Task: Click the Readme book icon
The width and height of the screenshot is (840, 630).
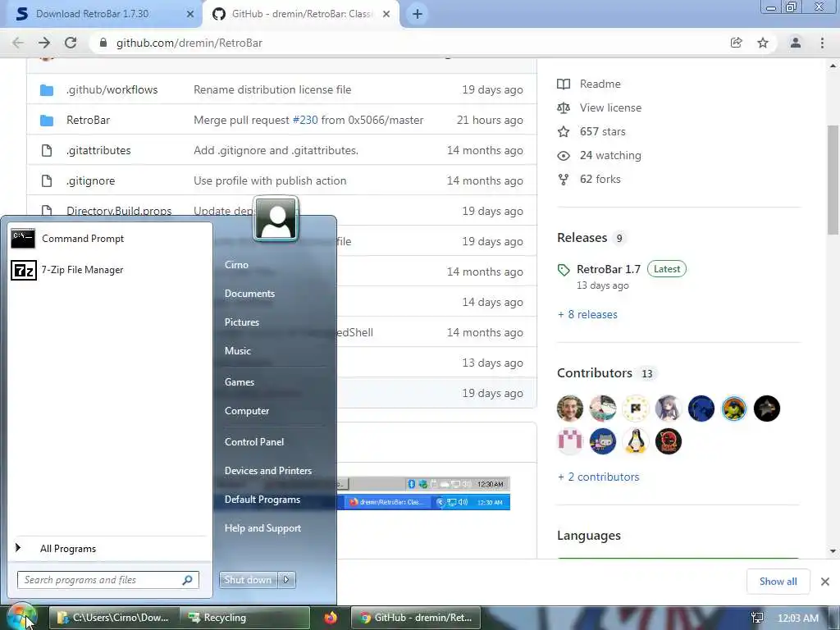Action: (564, 84)
